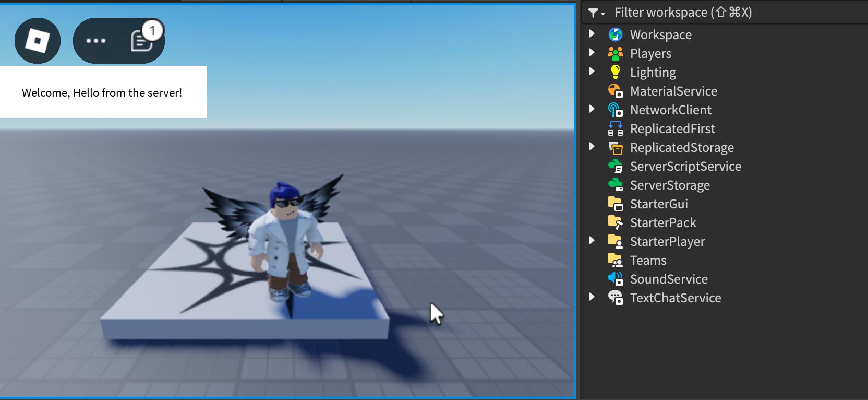Select StarterGui in the Explorer tree
The image size is (868, 400).
(x=659, y=204)
